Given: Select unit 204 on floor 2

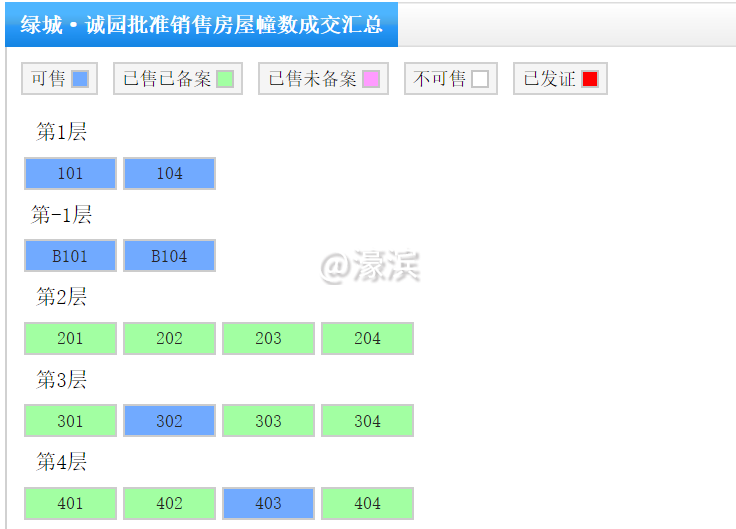Looking at the screenshot, I should [367, 338].
